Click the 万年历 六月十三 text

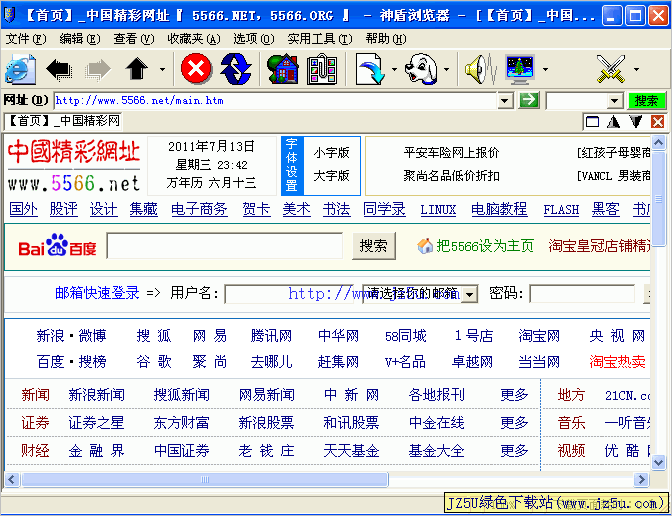(x=211, y=183)
